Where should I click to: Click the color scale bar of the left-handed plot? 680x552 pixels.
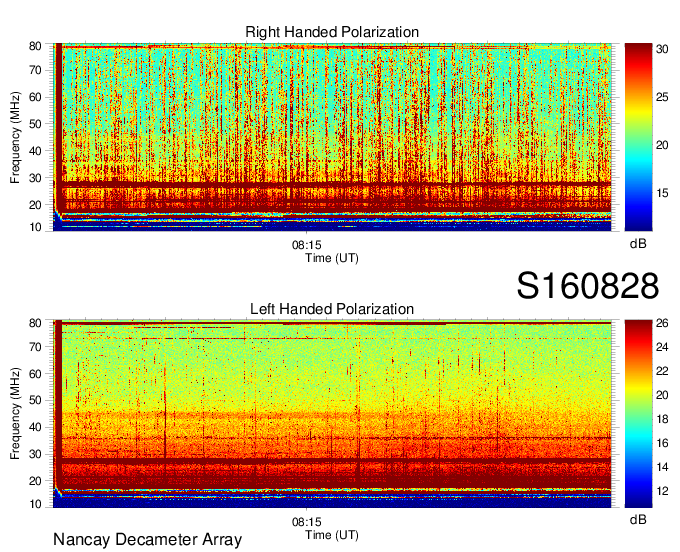(x=638, y=414)
